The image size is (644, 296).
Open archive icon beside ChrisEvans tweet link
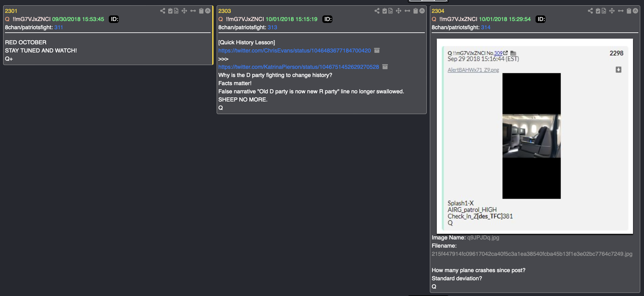click(x=377, y=50)
